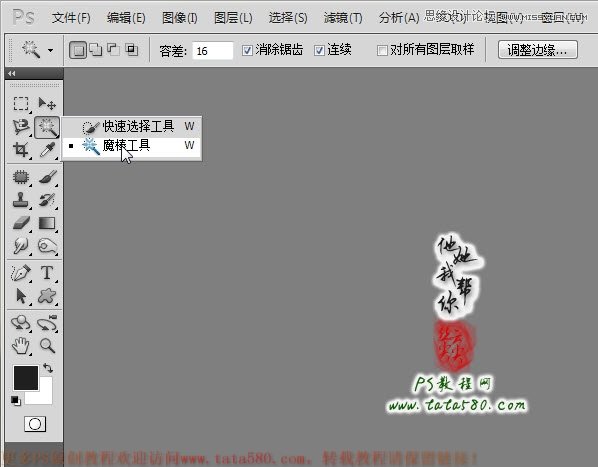Select the Gradient tool
Image resolution: width=598 pixels, height=467 pixels.
coord(47,223)
